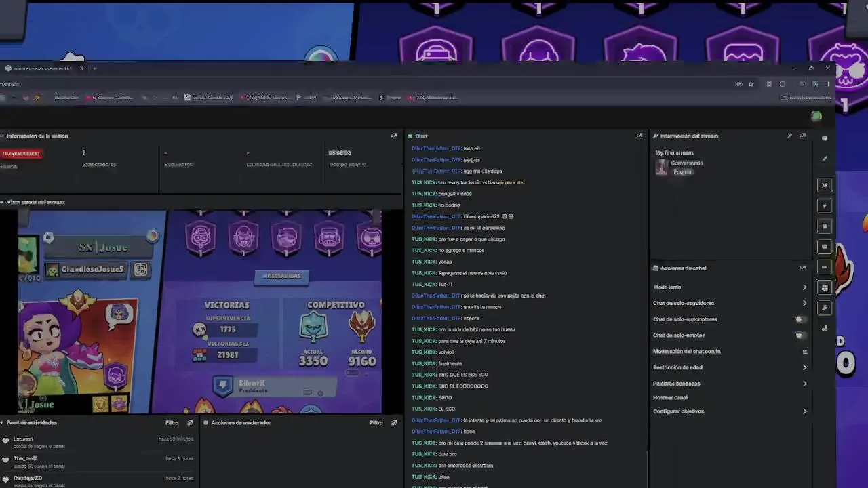This screenshot has width=868, height=488.
Task: Click the green profile avatar
Action: 816,117
